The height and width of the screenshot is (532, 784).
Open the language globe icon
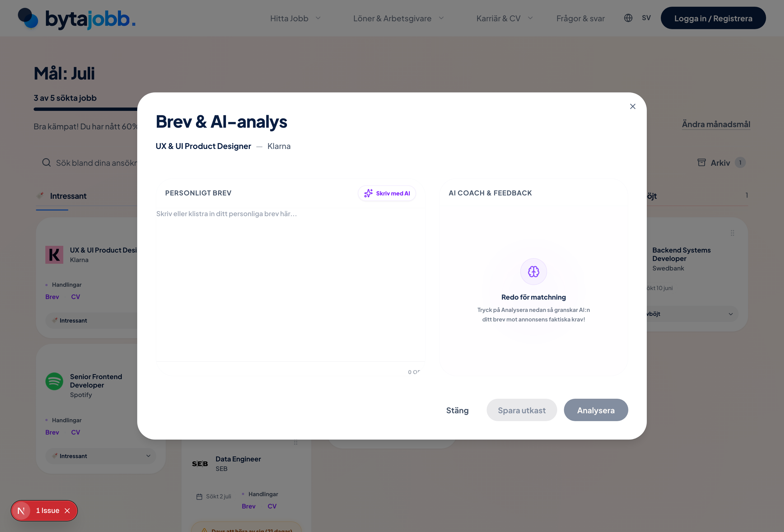[628, 18]
